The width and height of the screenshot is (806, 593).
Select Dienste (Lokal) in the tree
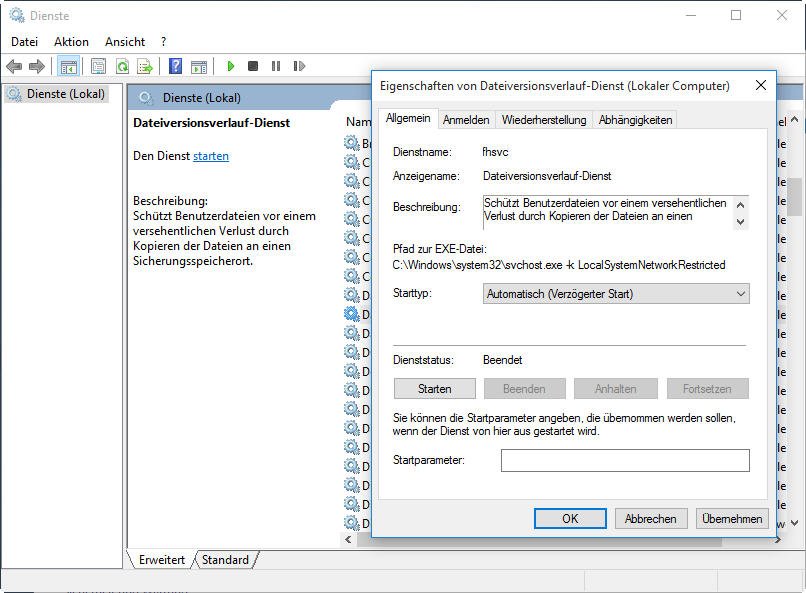tap(65, 94)
